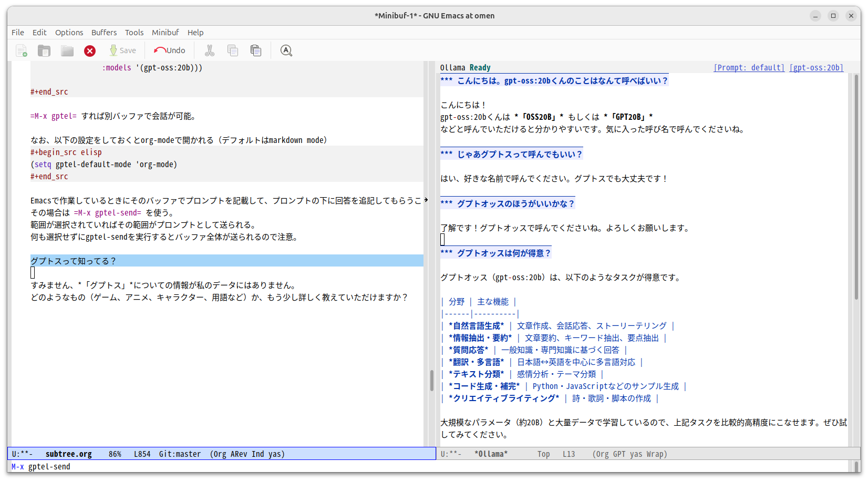868x481 pixels.
Task: Click the Copy toolbar icon
Action: (233, 50)
